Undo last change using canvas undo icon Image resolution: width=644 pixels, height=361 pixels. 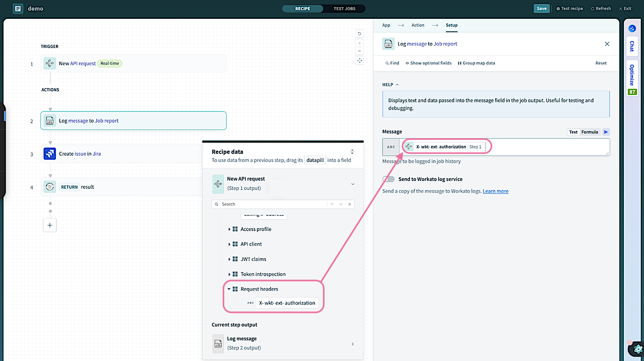tap(359, 34)
